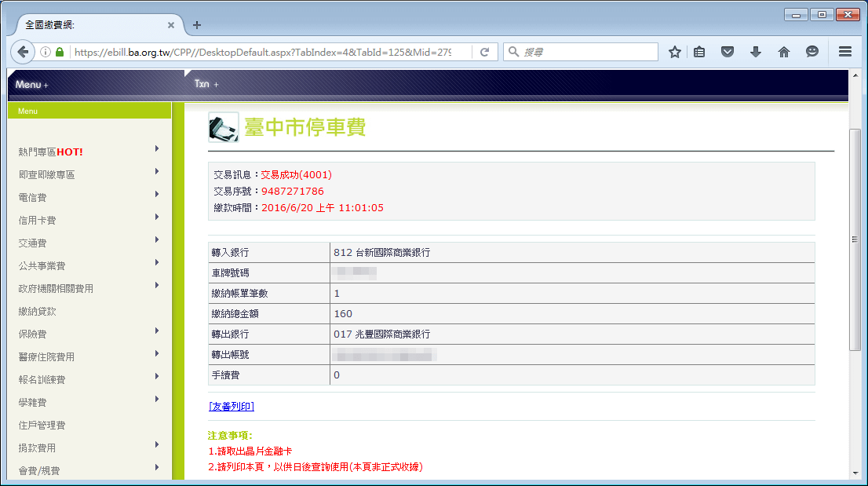Save the page to Pocket
868x486 pixels.
coord(727,51)
